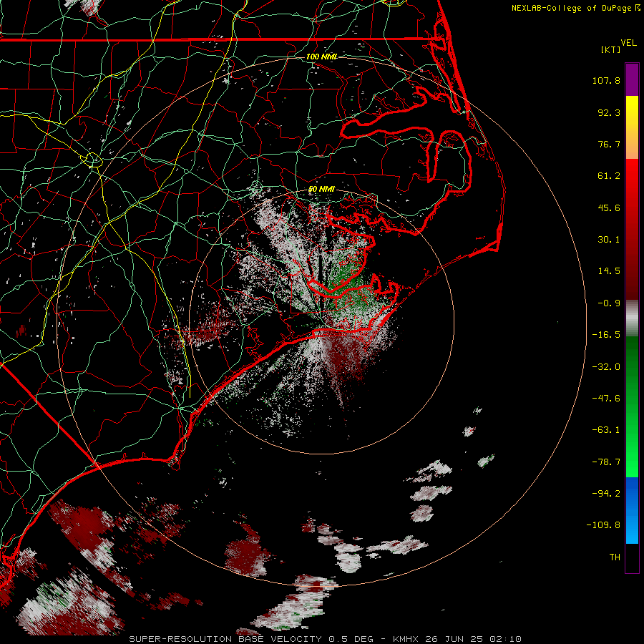644x644 pixels.
Task: Click the KMHX station identifier in the caption
Action: (406, 639)
